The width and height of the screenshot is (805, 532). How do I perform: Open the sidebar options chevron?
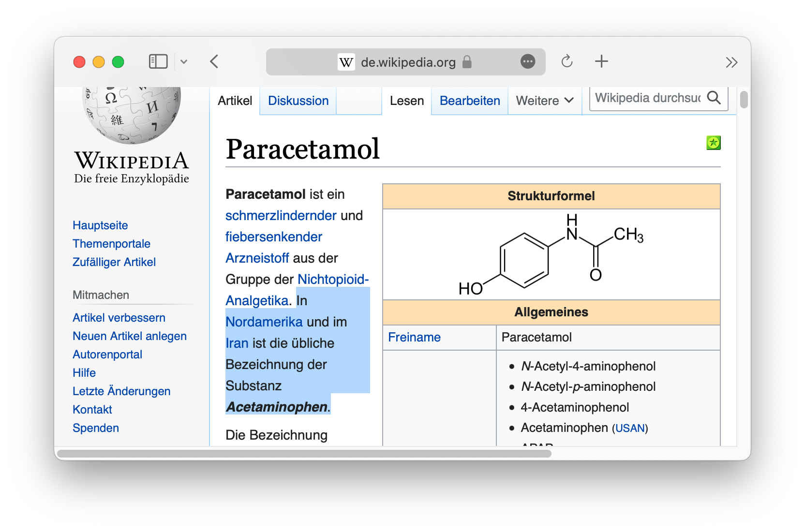184,61
